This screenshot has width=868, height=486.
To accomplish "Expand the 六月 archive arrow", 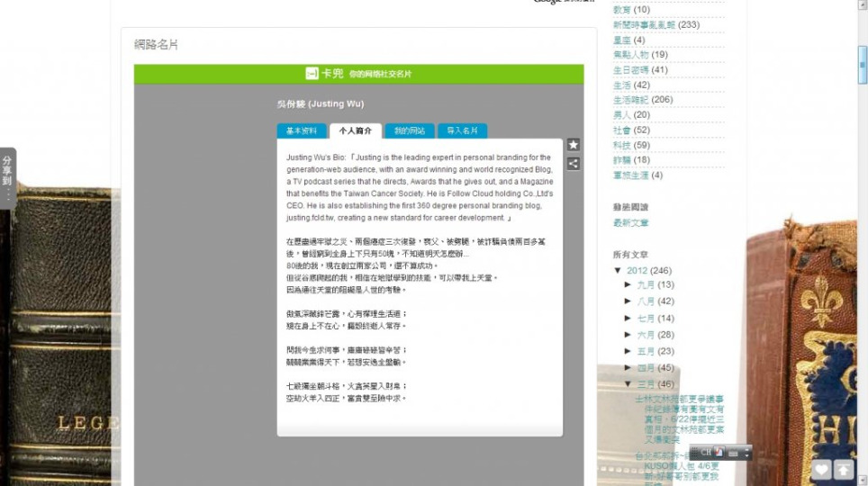I will [628, 335].
